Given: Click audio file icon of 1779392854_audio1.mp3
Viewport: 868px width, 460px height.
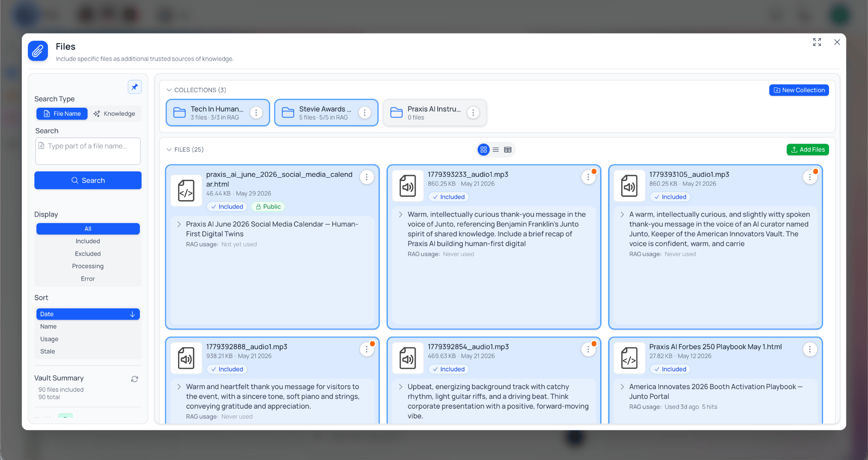Looking at the screenshot, I should click(408, 358).
